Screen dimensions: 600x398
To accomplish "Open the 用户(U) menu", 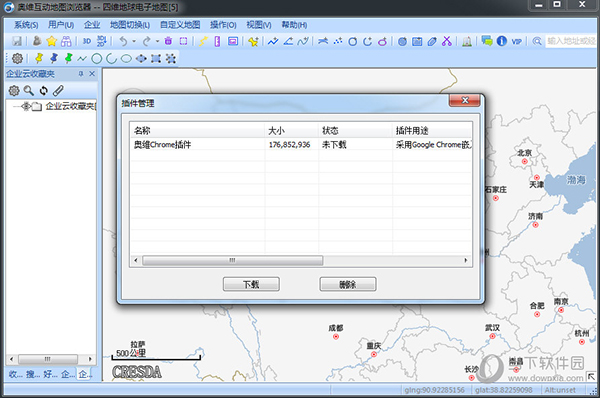I will click(61, 25).
